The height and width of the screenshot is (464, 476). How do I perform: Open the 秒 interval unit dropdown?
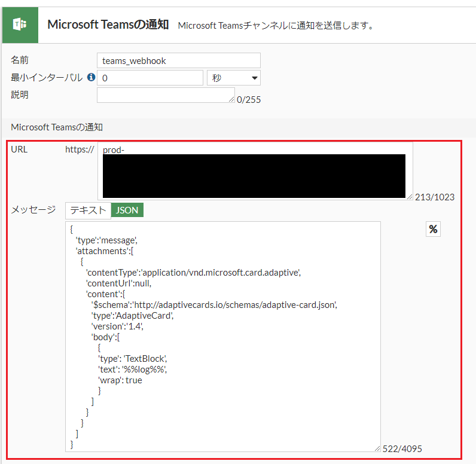(233, 78)
